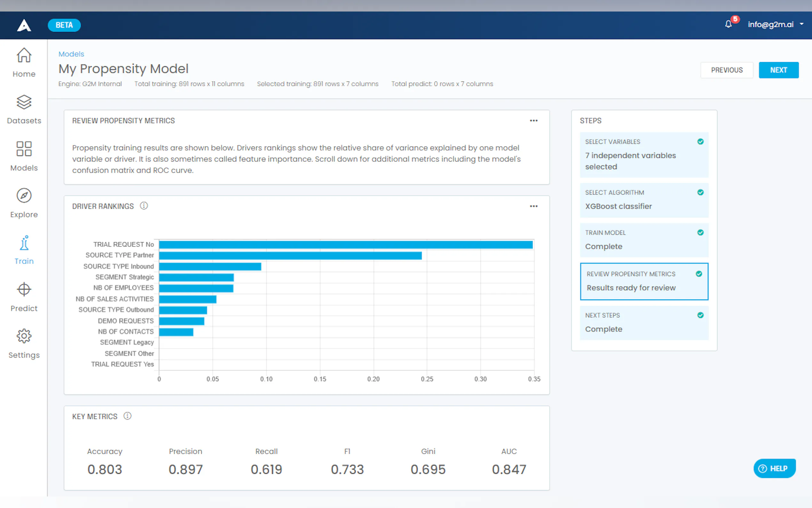
Task: Open Settings via the gear icon
Action: pos(24,336)
